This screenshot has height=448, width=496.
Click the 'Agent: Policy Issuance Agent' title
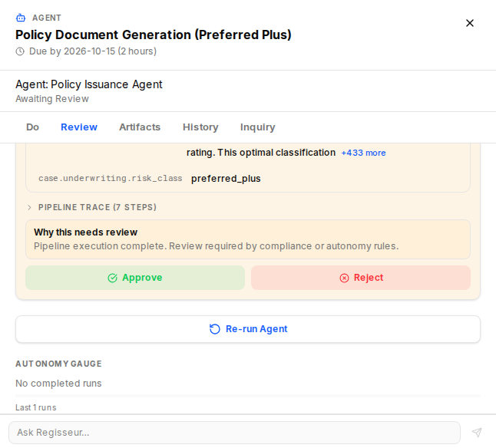pos(89,84)
